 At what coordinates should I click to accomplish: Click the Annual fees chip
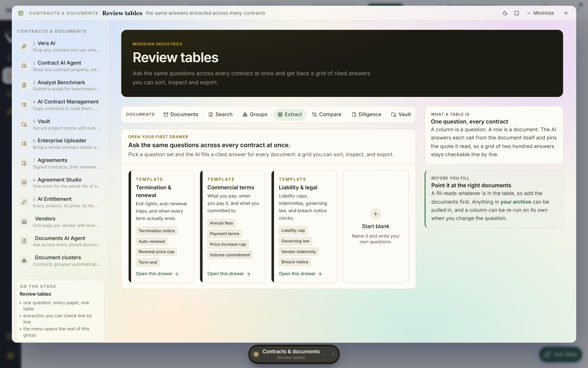point(221,223)
